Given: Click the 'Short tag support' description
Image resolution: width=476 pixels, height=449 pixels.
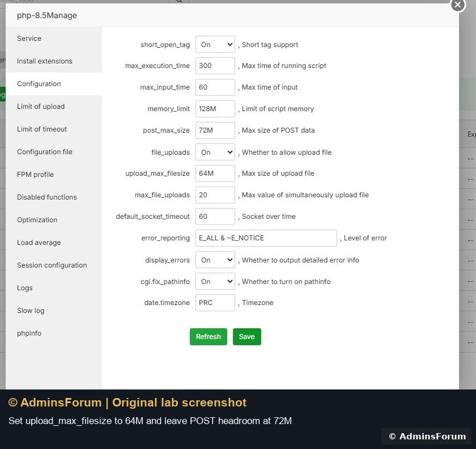Looking at the screenshot, I should [270, 45].
